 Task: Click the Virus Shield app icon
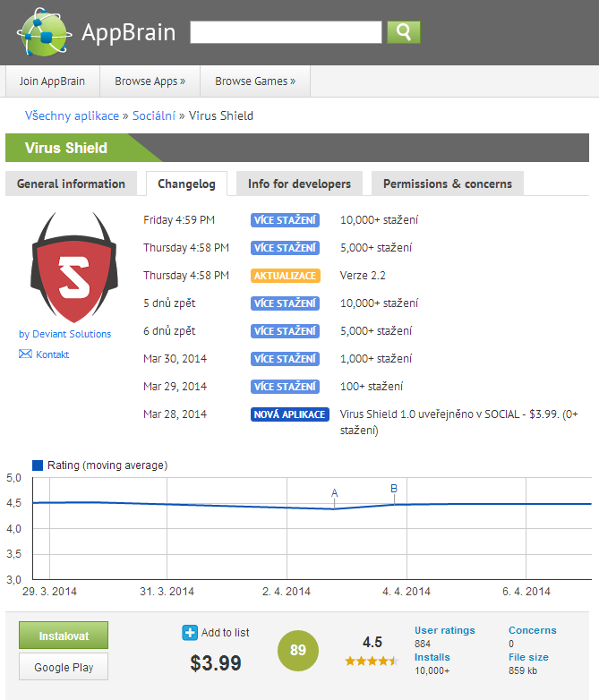tap(74, 267)
